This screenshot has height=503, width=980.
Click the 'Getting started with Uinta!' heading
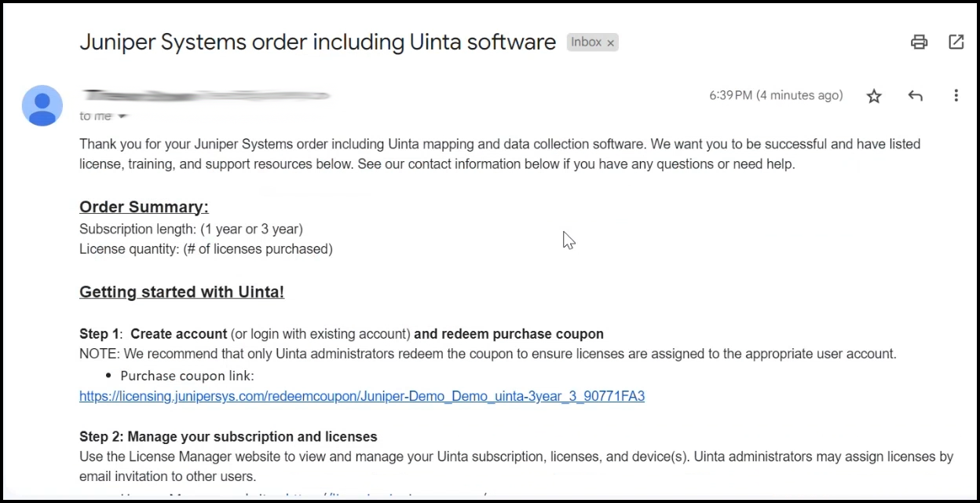pos(181,292)
